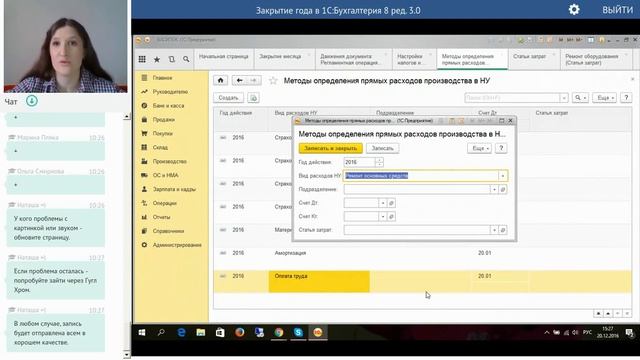The height and width of the screenshot is (360, 640).
Task: Open Edge browser from taskbar
Action: (181, 333)
